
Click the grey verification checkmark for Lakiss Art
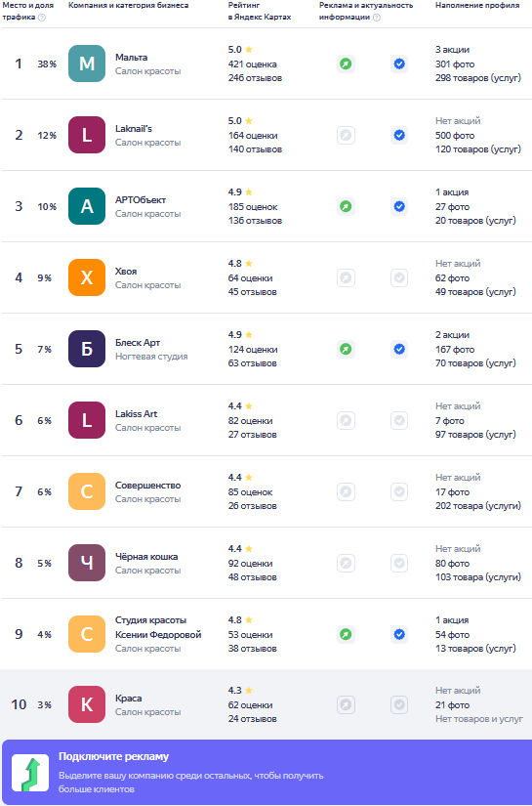pyautogui.click(x=399, y=420)
